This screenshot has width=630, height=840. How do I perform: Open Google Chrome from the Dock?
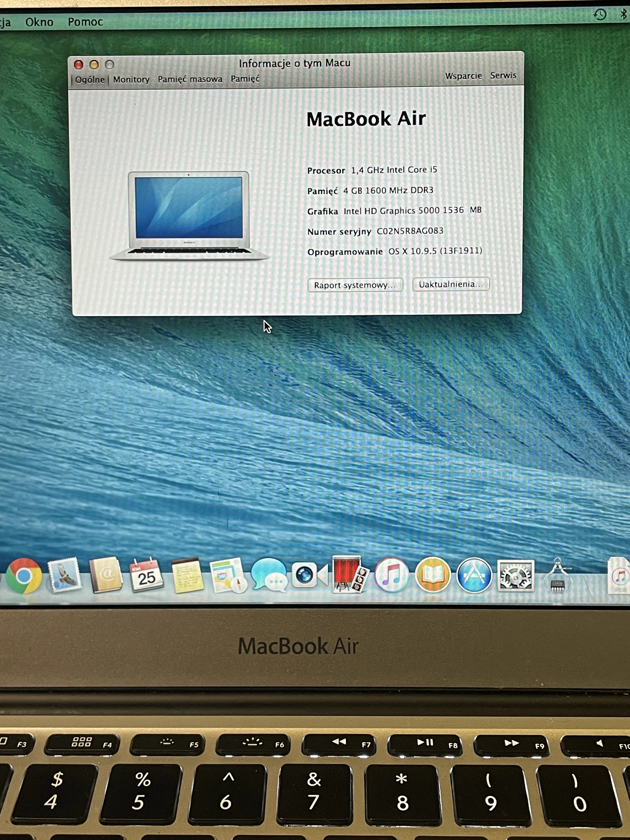24,576
